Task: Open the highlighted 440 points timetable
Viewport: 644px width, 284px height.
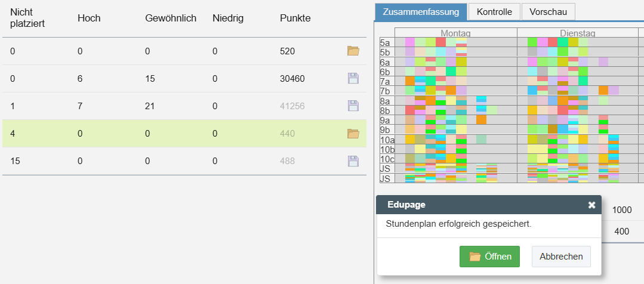Action: [x=353, y=134]
